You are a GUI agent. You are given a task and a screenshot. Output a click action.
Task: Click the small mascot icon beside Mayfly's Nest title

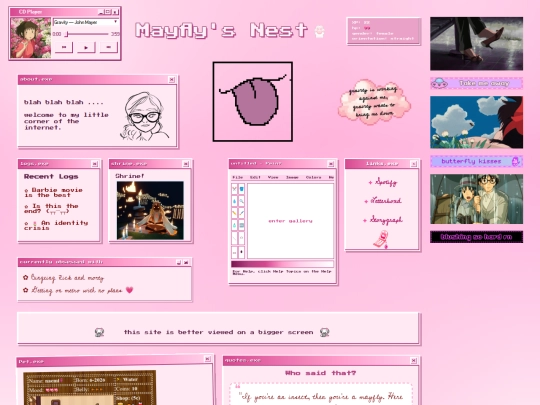coord(320,31)
